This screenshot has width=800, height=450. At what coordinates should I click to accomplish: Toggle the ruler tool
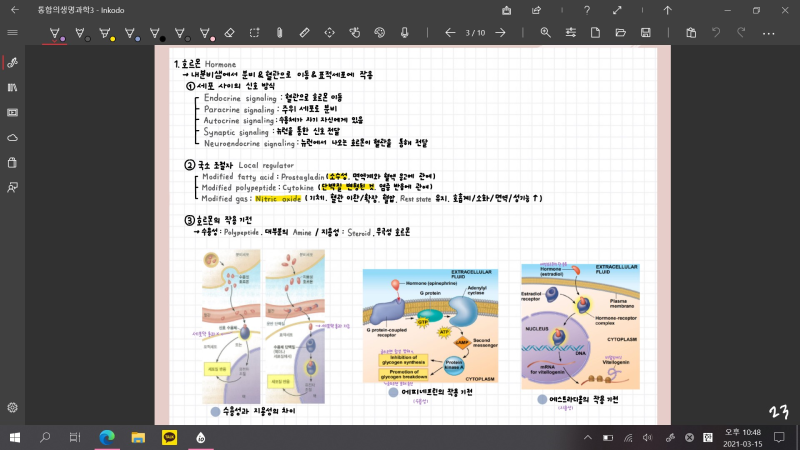coord(305,33)
